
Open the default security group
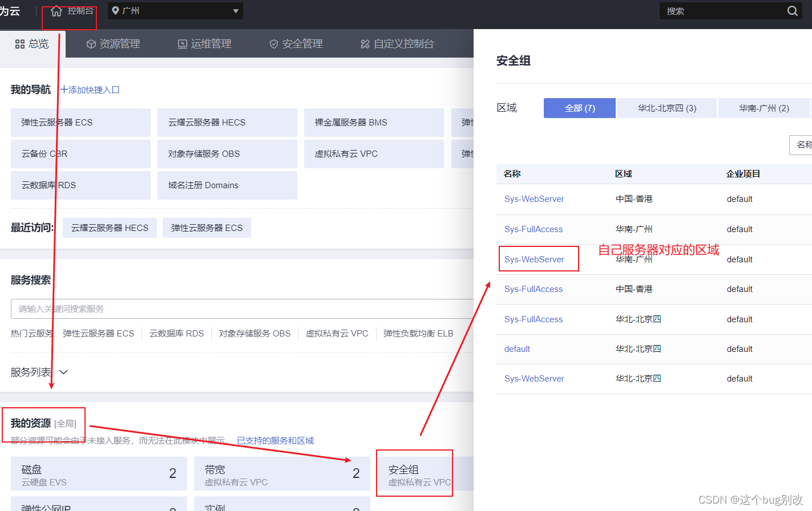516,348
